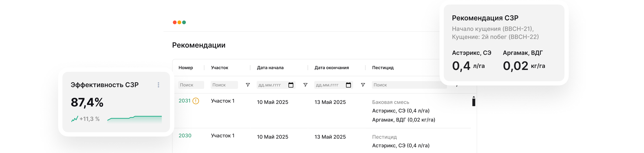The image size is (644, 153).
Task: Click the green trend icon near +11,3 %
Action: (75, 119)
